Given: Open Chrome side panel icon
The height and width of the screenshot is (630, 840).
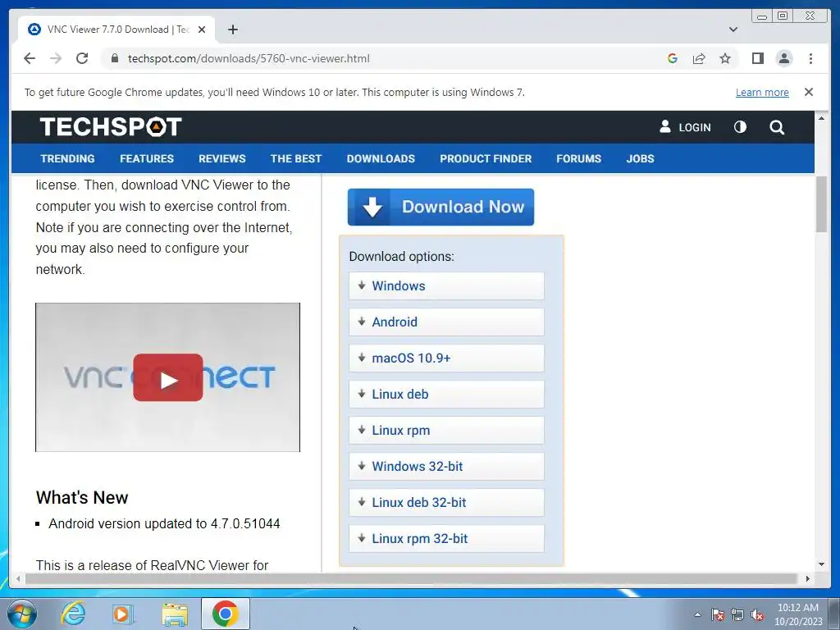Looking at the screenshot, I should click(757, 58).
